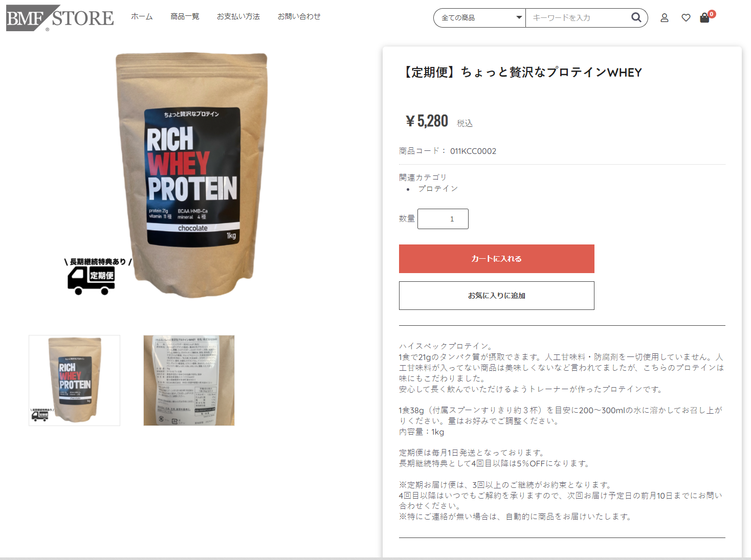Click the cart item count badge
This screenshot has height=560, width=751.
tap(712, 14)
